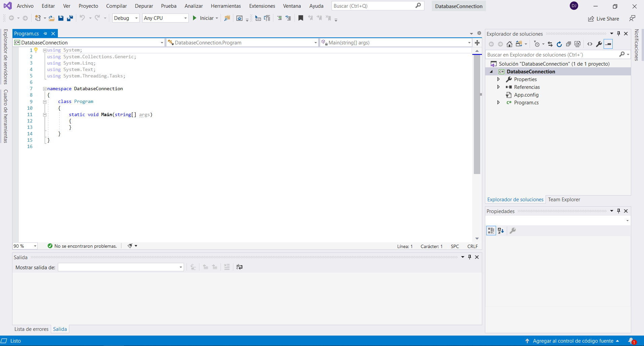Open the Debug configuration dropdown
Viewport: 644px width, 346px height.
pos(126,18)
